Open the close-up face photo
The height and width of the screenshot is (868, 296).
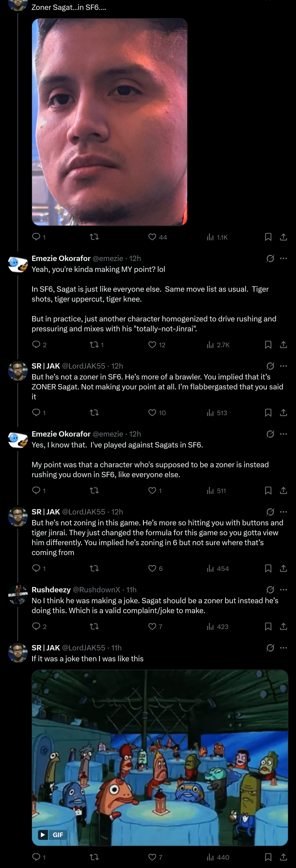(109, 122)
